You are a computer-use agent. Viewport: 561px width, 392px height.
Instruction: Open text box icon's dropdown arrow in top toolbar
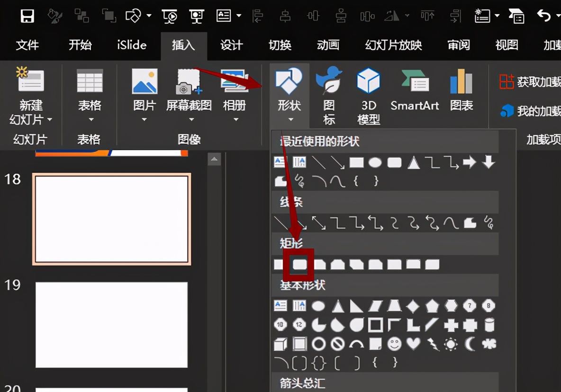(x=239, y=15)
